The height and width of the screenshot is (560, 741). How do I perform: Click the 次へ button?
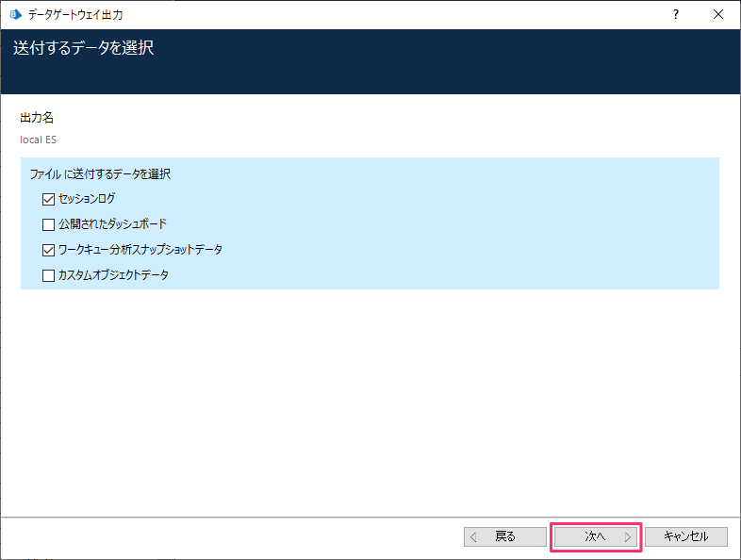[596, 536]
